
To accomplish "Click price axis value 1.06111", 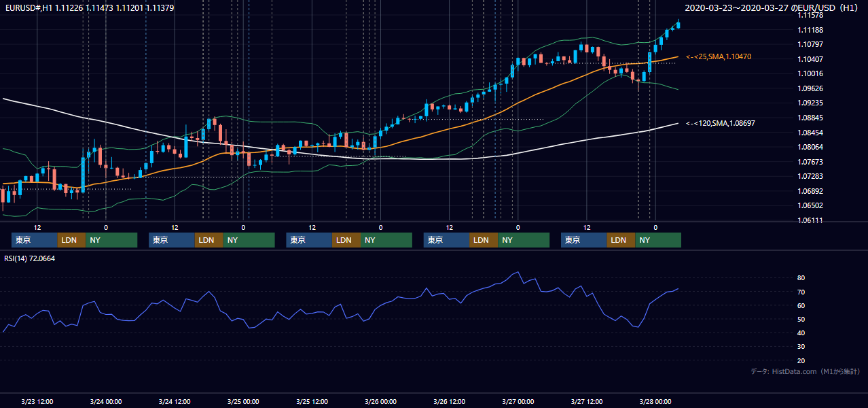I will [x=810, y=221].
